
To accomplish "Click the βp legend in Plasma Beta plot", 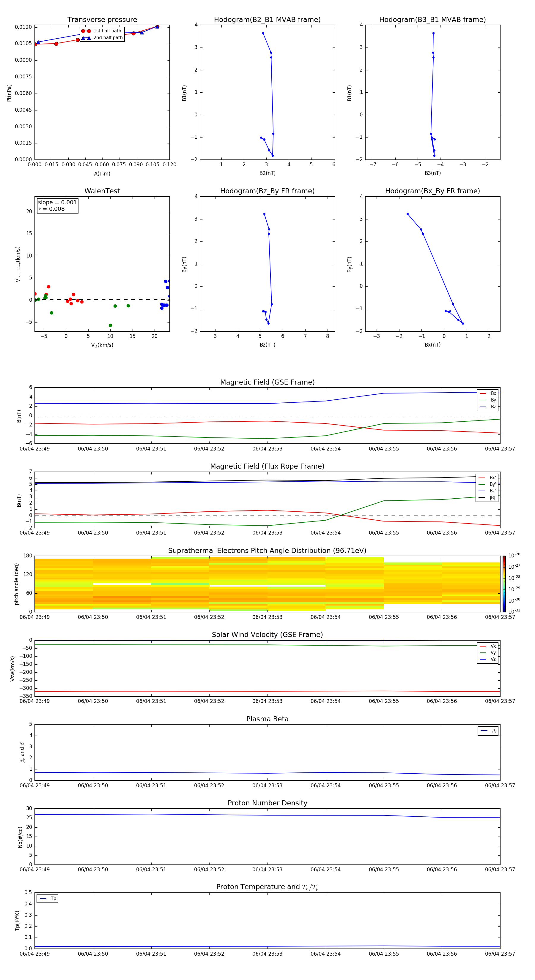I will point(488,731).
